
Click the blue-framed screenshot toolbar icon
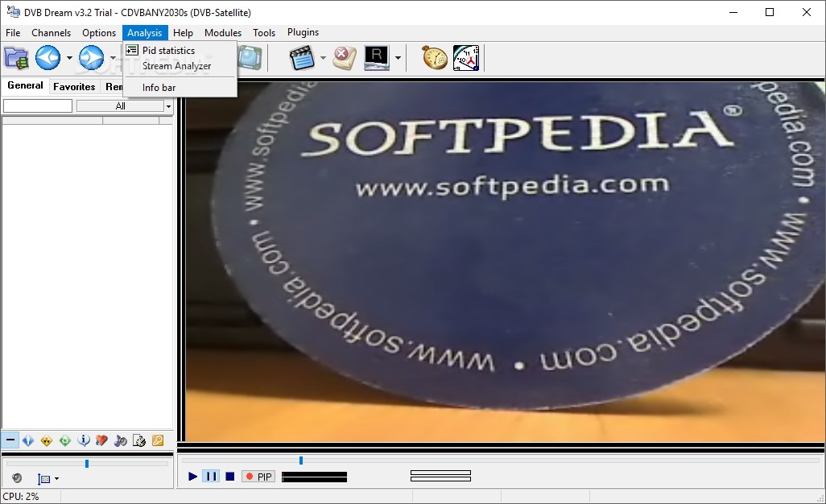(x=250, y=58)
